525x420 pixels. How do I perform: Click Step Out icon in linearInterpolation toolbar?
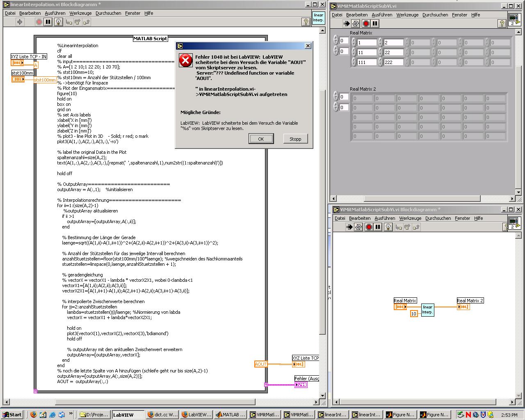[87, 22]
